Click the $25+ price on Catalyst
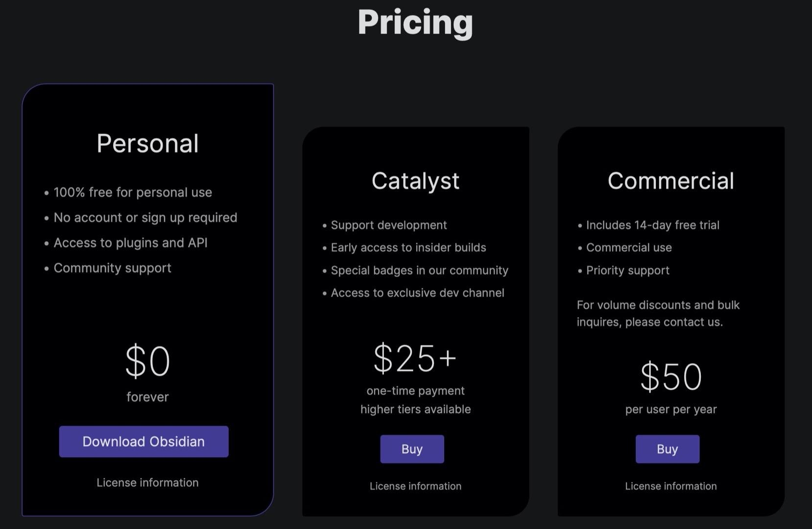The width and height of the screenshot is (812, 529). click(414, 358)
